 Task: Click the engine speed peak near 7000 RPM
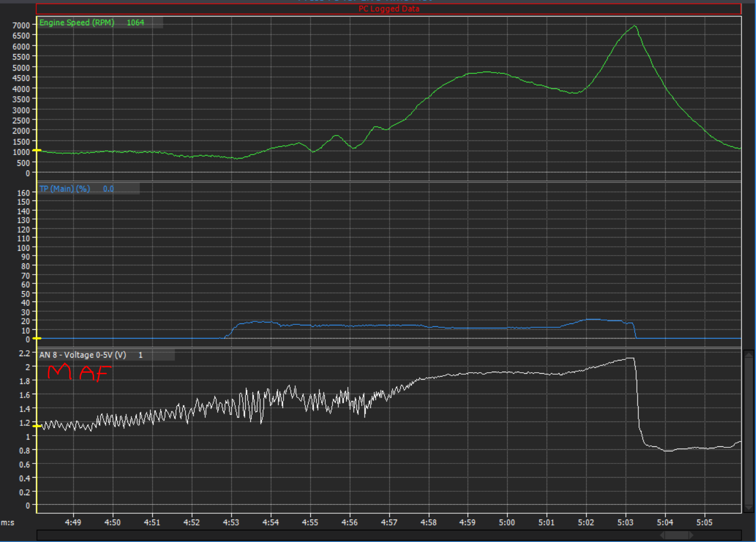point(634,26)
